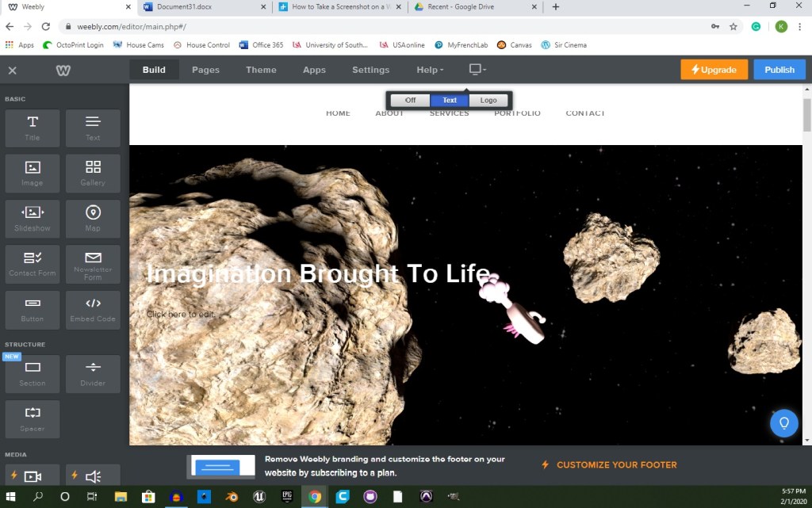Expand the device preview dropdown
The image size is (812, 508).
pyautogui.click(x=477, y=70)
